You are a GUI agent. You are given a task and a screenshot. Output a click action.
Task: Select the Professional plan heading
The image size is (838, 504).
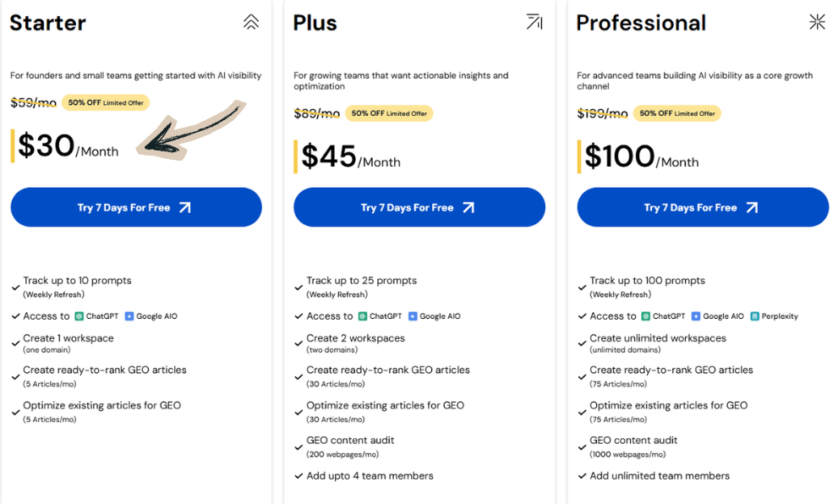pyautogui.click(x=640, y=23)
